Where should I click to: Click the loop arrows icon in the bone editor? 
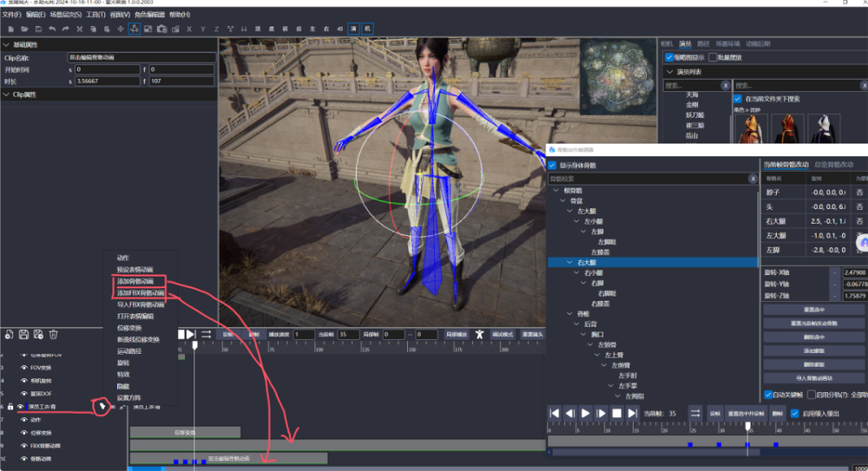694,413
